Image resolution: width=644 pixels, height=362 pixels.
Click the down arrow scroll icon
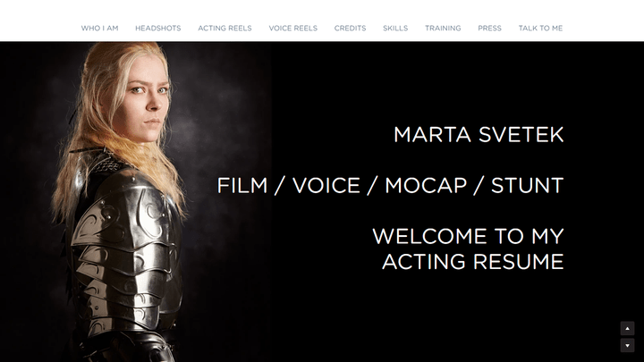(627, 346)
